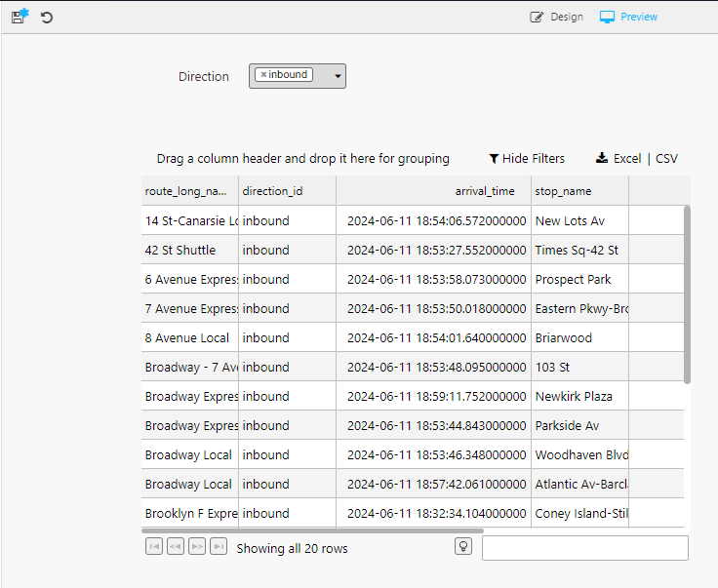Click Hide Filters toggle
The image size is (718, 588).
pos(527,158)
